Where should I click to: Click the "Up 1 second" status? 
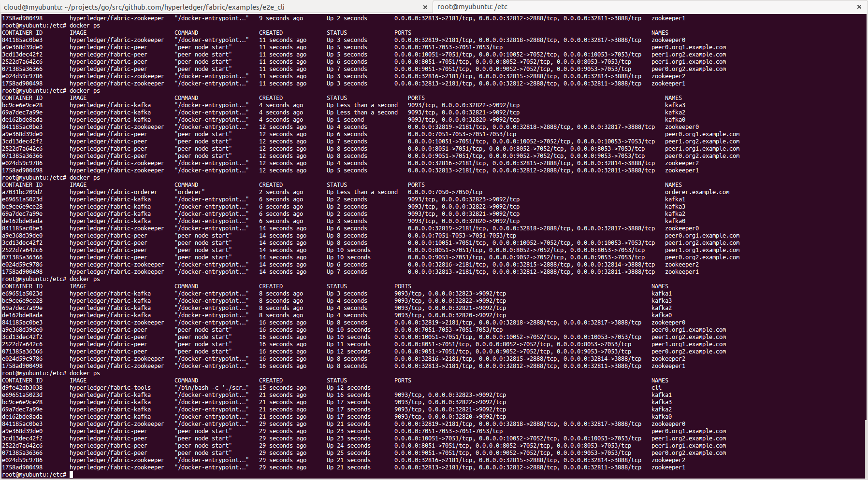pos(345,120)
